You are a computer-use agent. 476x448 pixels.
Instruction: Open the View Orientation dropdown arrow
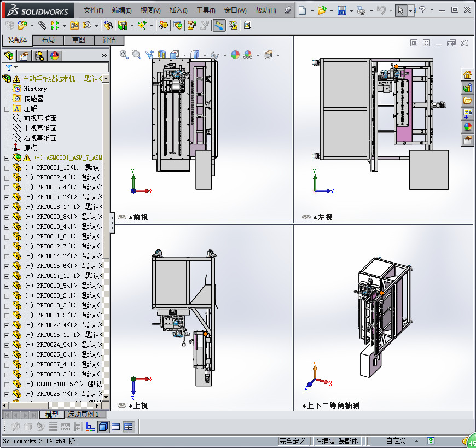pyautogui.click(x=184, y=55)
